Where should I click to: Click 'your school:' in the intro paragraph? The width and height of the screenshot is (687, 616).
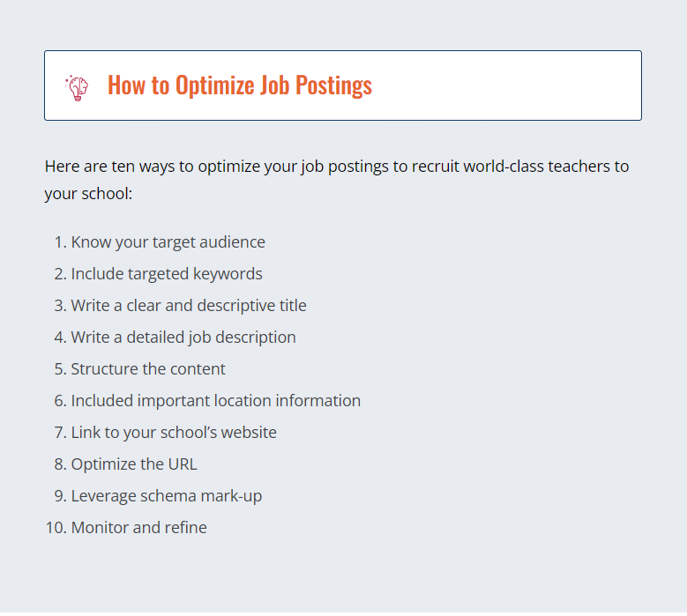pos(88,194)
